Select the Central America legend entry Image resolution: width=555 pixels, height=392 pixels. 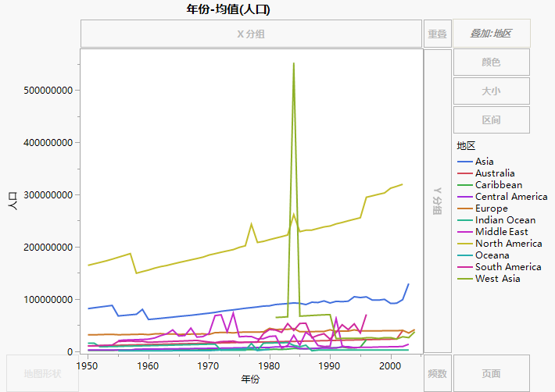point(503,197)
